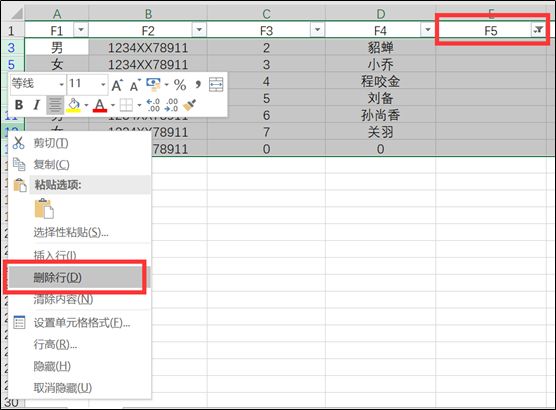Toggle Italic in the mini toolbar

[x=36, y=105]
